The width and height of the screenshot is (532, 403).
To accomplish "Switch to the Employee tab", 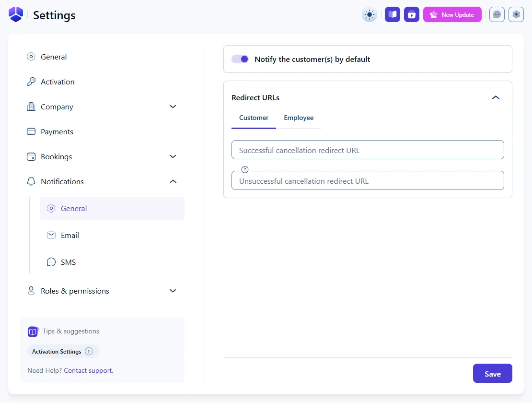I will point(299,118).
